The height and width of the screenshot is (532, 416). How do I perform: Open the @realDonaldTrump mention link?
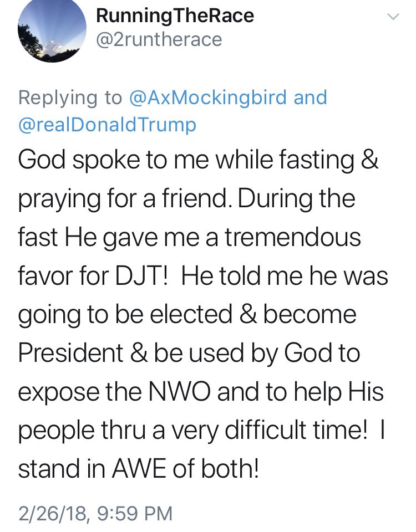tap(107, 125)
